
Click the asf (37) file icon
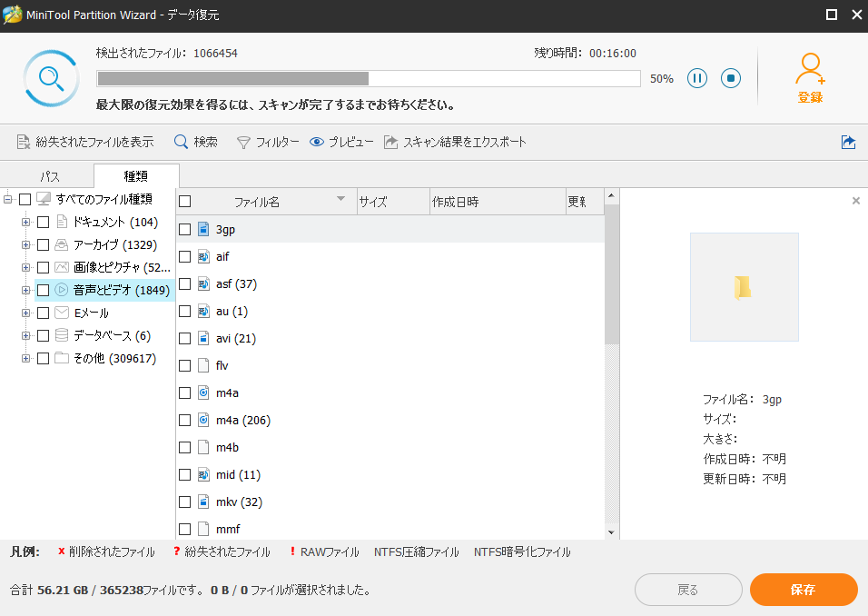pos(203,283)
